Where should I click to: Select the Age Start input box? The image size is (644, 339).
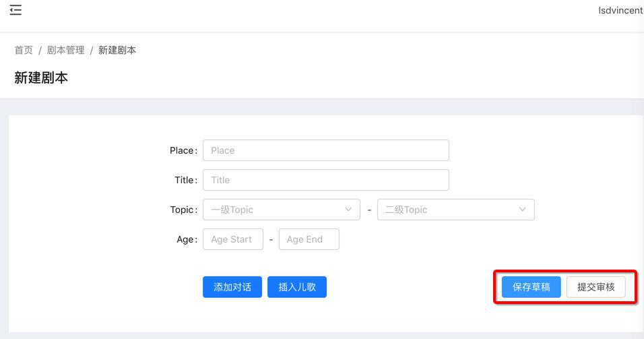[x=232, y=239]
